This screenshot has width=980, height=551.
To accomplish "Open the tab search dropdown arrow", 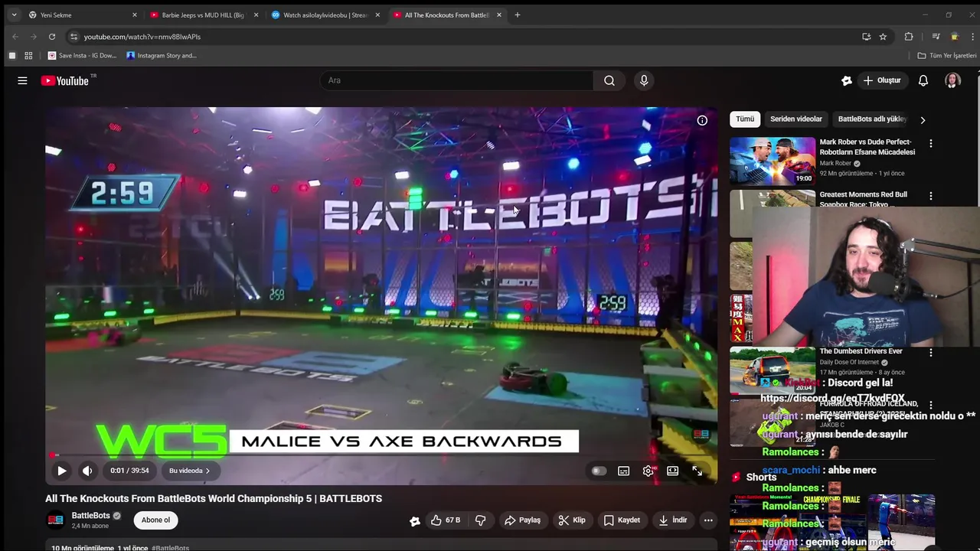I will coord(14,15).
